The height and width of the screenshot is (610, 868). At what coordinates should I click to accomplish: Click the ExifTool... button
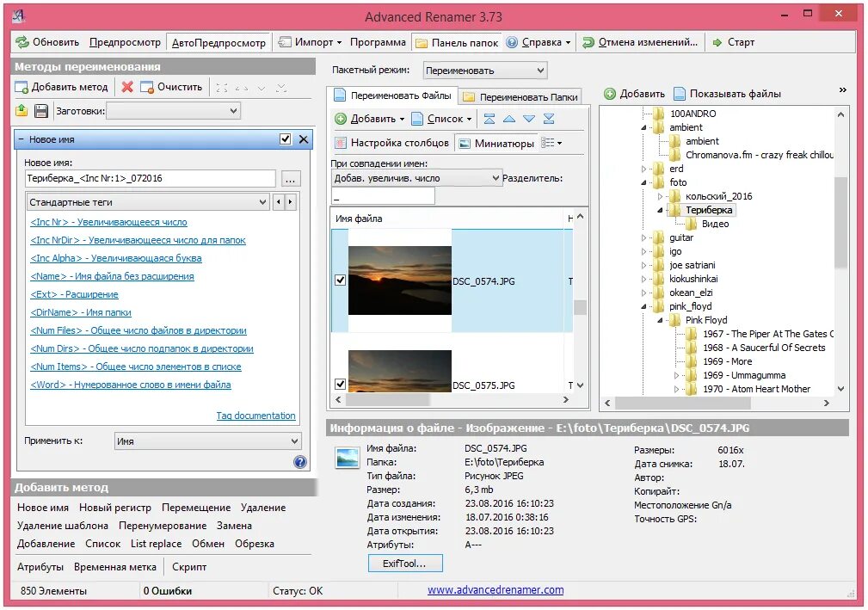[405, 564]
